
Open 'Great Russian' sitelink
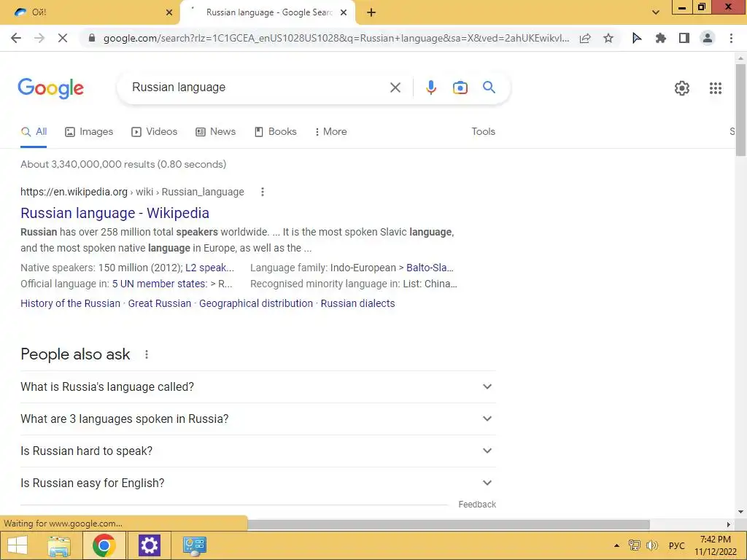(160, 303)
